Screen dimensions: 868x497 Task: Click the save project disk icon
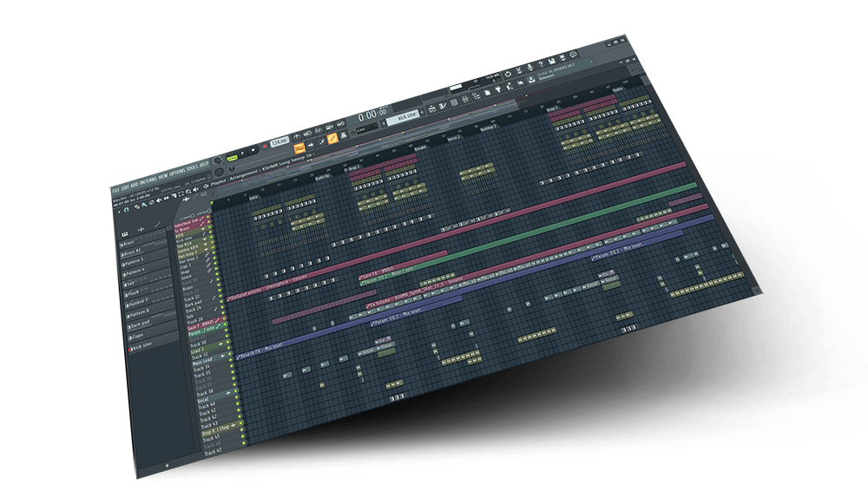pyautogui.click(x=552, y=61)
